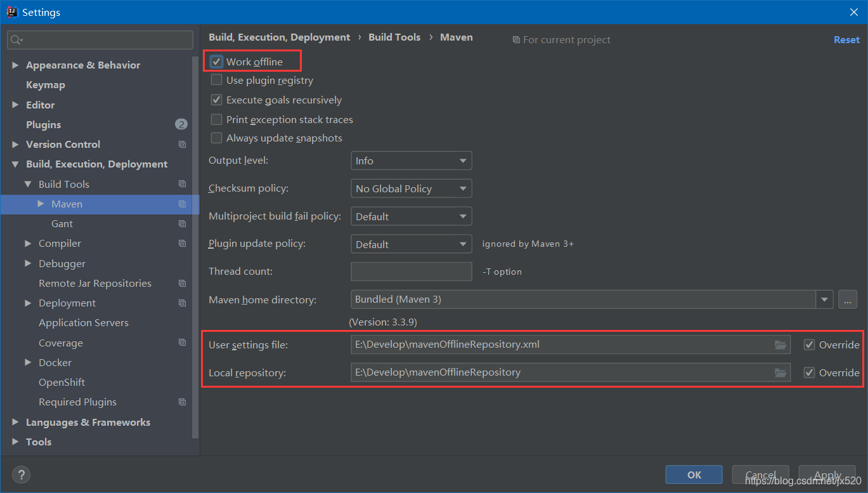Open Maven home directory dropdown arrow
This screenshot has height=493, width=868.
[824, 299]
